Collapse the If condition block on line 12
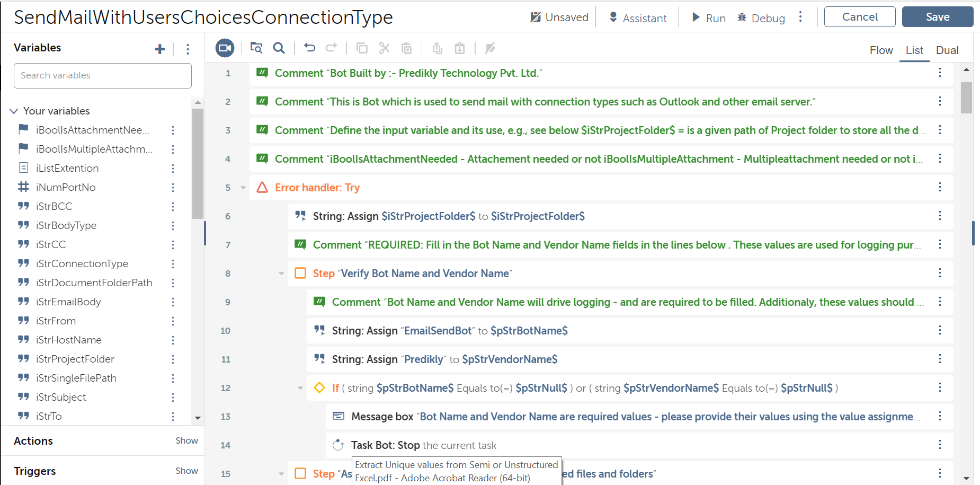This screenshot has width=980, height=485. [x=300, y=388]
